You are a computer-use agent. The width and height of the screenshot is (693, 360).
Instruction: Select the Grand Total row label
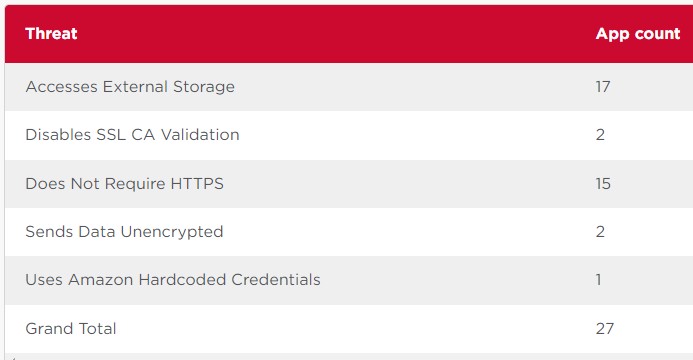tap(71, 329)
